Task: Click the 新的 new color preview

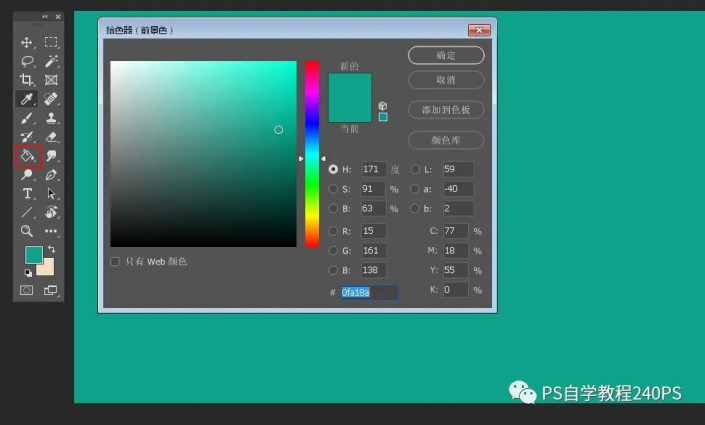Action: (350, 85)
